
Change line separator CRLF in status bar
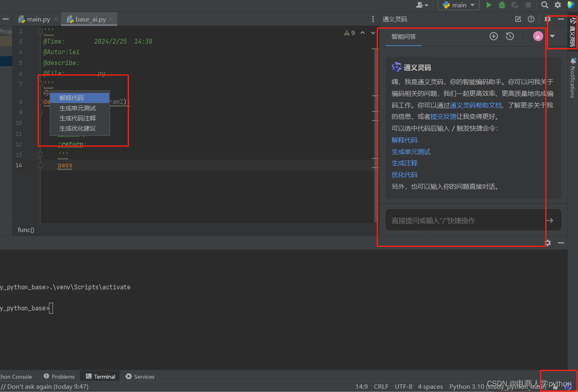click(x=381, y=387)
